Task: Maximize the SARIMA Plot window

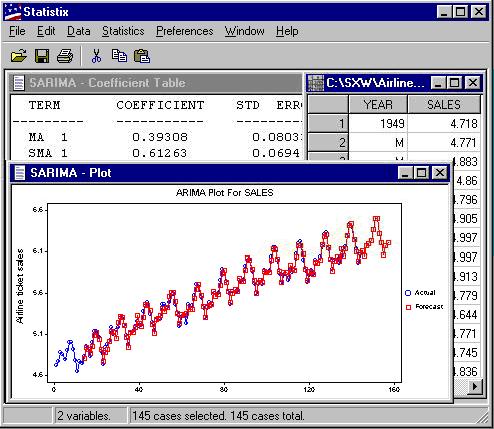Action: pos(421,173)
